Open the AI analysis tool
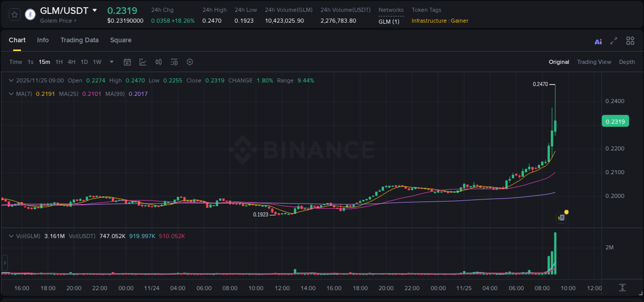644x302 pixels. (598, 41)
